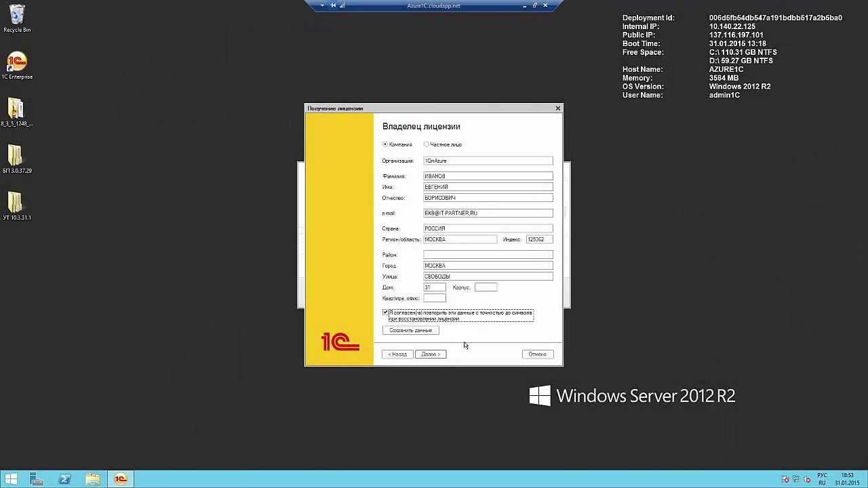
Task: Select the 1C Enterprise desktop shortcut
Action: coord(17,66)
